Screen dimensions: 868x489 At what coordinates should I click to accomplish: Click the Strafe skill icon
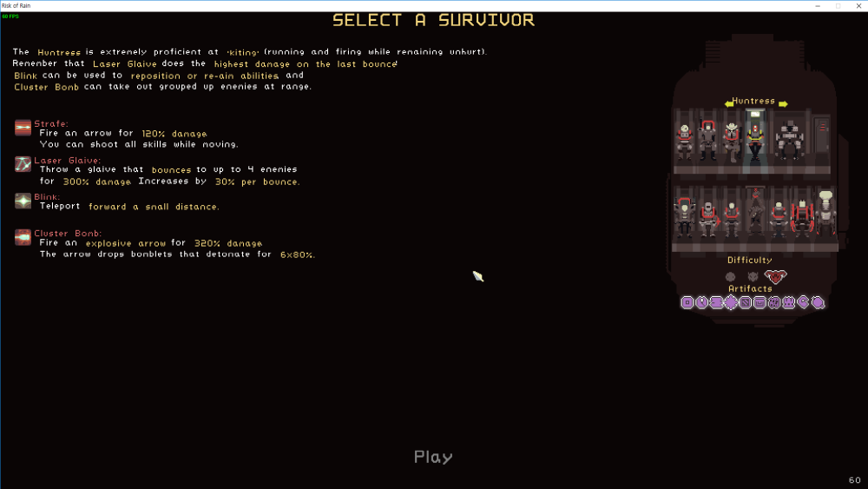click(23, 129)
